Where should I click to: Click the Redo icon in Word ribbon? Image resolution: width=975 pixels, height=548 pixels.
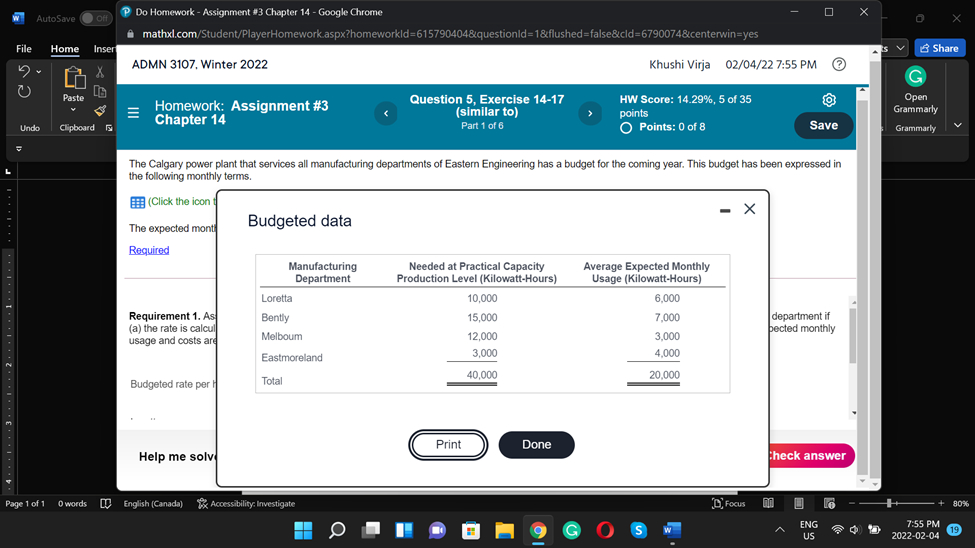tap(24, 92)
